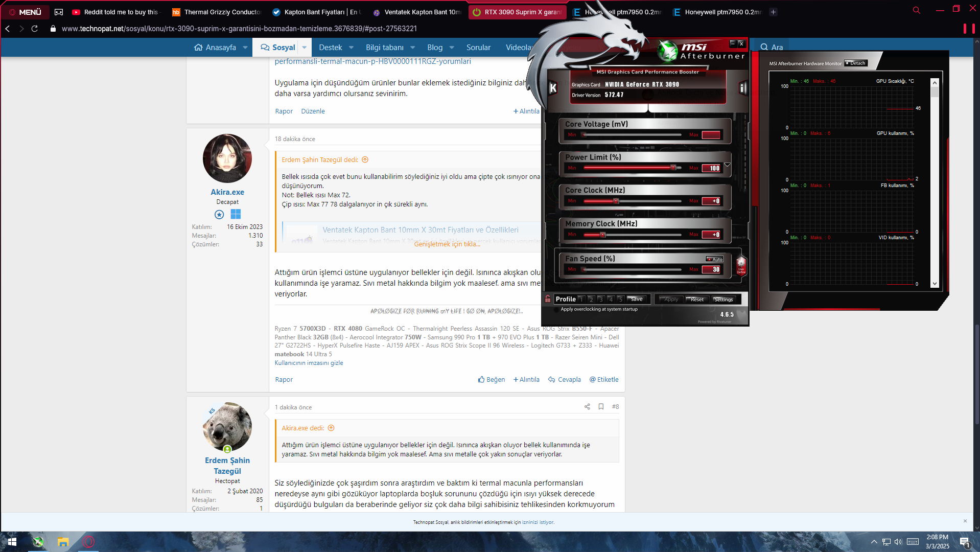Expand the Power Limit options arrow
The image size is (980, 552).
727,165
